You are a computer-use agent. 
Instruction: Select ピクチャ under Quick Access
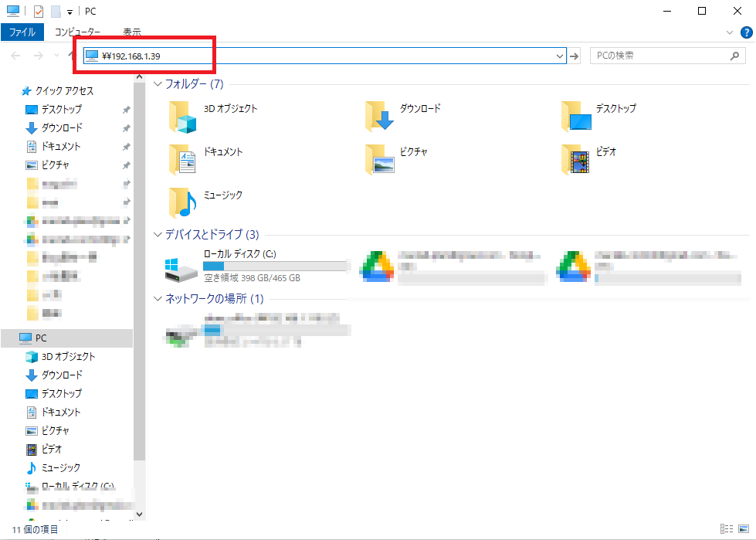point(47,165)
